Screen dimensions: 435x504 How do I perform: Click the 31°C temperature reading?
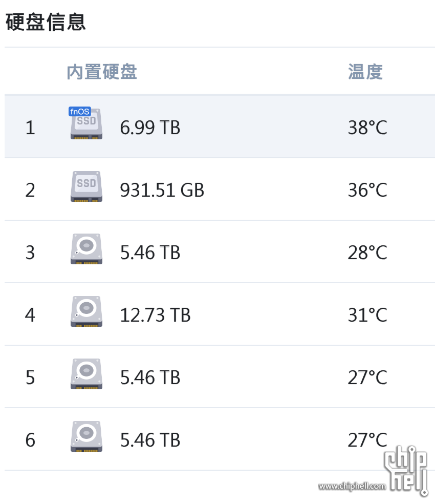point(367,314)
